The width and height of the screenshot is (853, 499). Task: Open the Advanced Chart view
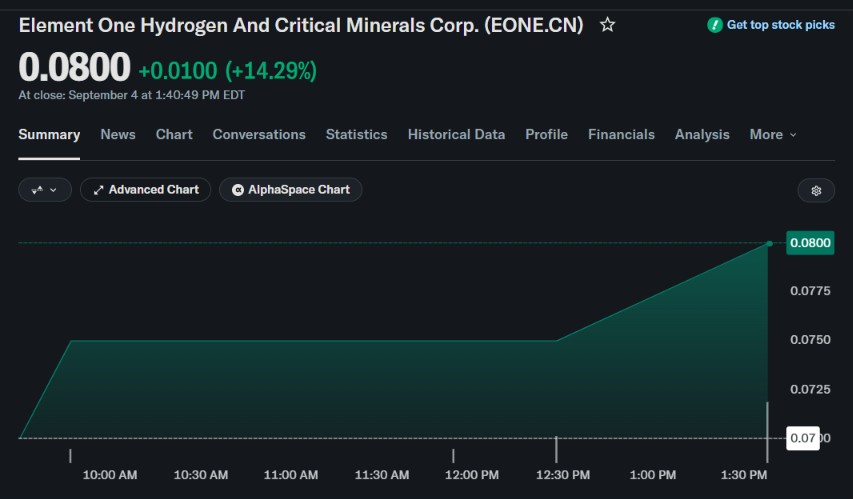[x=145, y=190]
